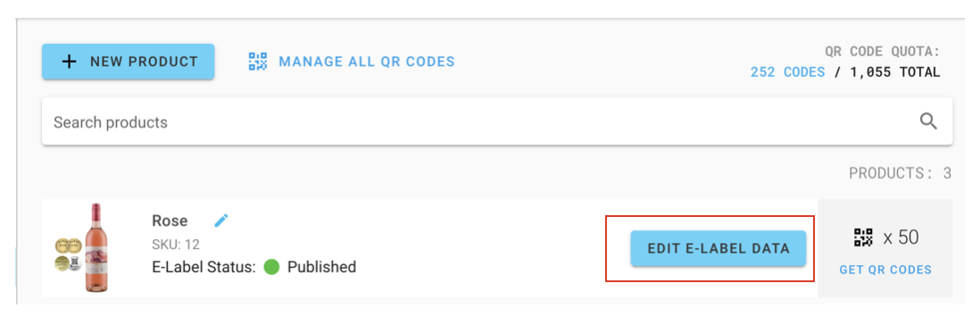Click the plus icon on New Product
This screenshot has height=325, width=980.
coord(69,62)
